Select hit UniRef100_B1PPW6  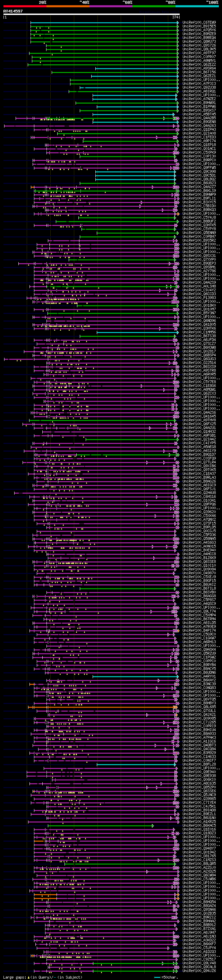point(199,106)
